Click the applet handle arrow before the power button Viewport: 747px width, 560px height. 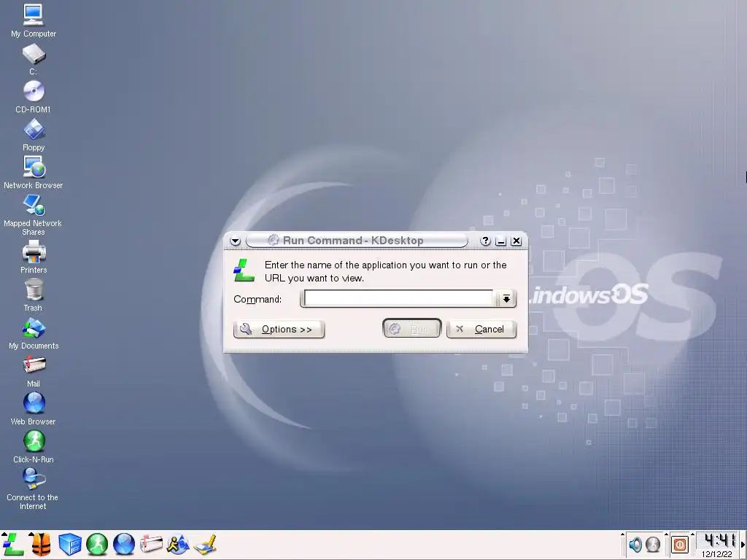point(667,534)
